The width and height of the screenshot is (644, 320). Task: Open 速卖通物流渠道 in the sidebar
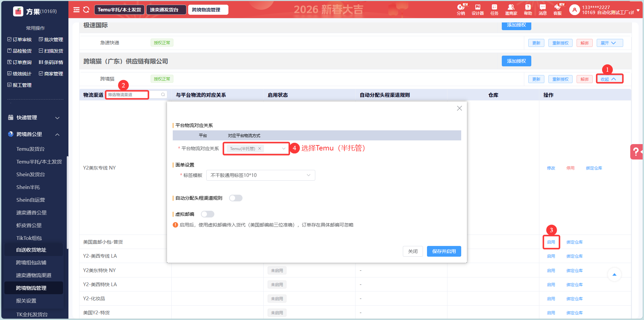pyautogui.click(x=34, y=275)
